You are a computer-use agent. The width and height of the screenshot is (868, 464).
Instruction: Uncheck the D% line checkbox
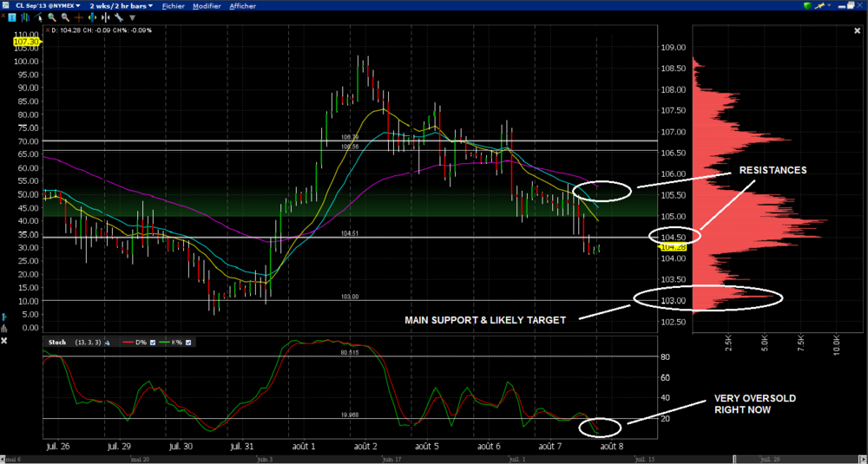(x=152, y=343)
